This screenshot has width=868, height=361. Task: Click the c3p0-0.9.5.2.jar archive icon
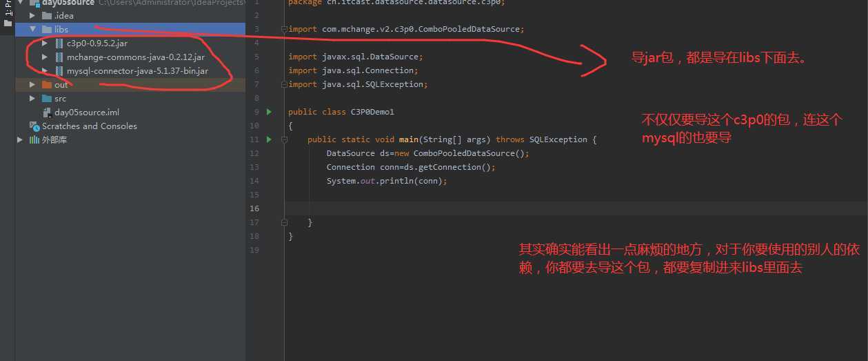click(x=59, y=43)
